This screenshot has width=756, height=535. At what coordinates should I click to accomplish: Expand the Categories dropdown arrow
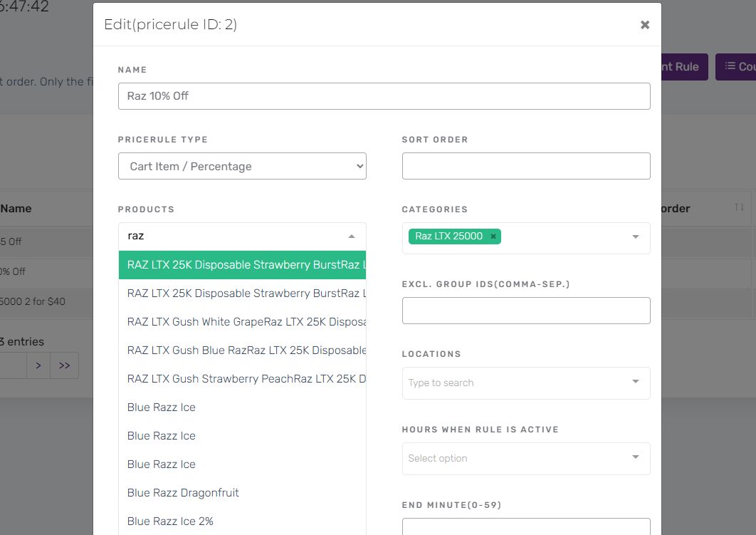(x=636, y=237)
